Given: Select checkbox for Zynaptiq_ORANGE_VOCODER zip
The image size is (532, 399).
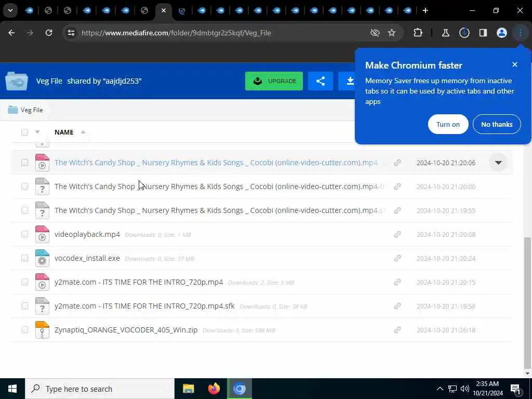Looking at the screenshot, I should 25,330.
